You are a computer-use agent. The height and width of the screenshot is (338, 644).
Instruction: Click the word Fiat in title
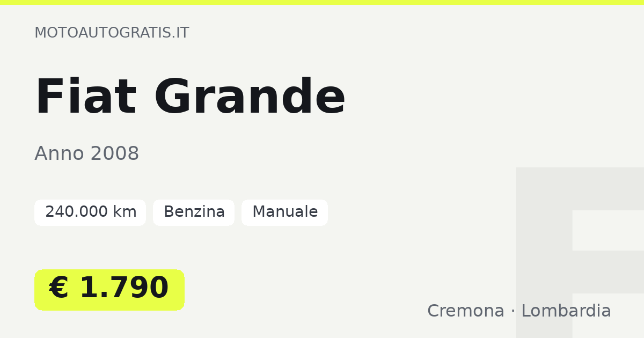(86, 97)
